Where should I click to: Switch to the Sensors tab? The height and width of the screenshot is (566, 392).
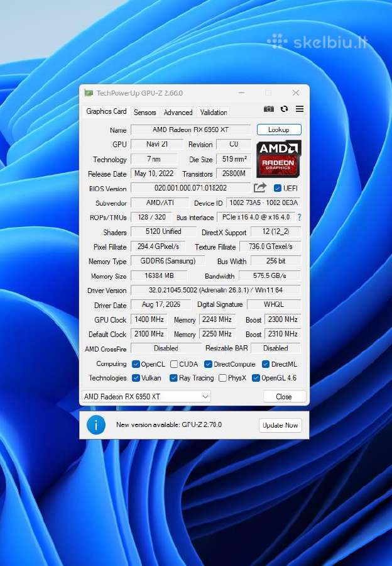click(x=144, y=113)
